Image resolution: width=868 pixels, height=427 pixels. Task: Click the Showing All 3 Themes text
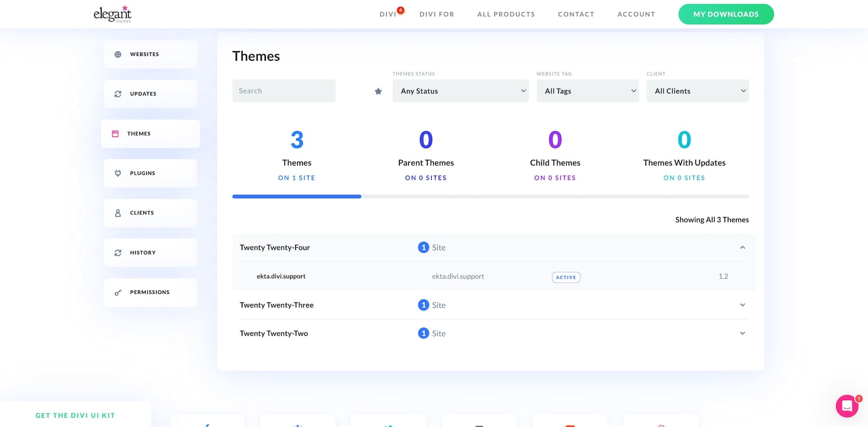coord(712,220)
